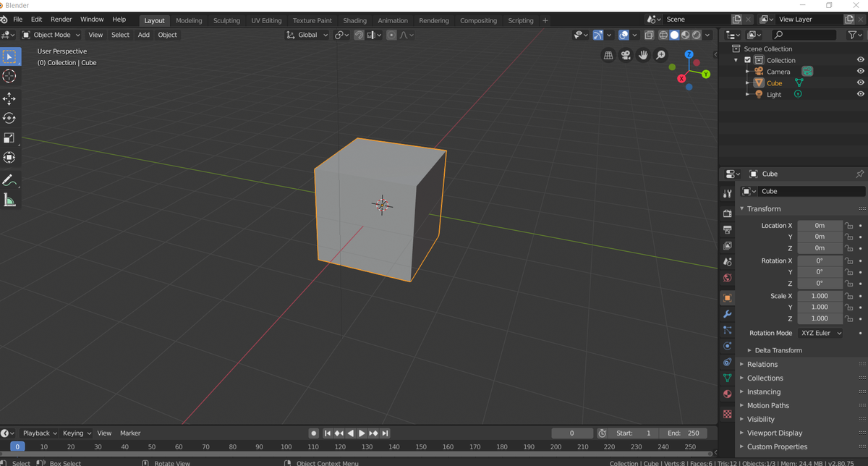Click frame 100 on the timeline ruler
Viewport: 868px width, 466px height.
286,447
